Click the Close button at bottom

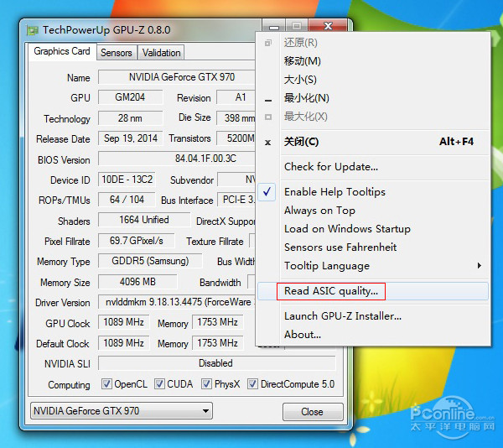click(313, 412)
